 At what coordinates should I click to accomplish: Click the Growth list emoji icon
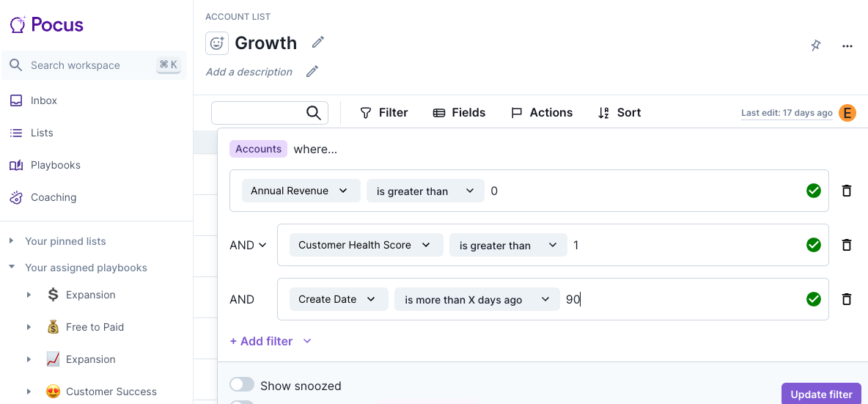pos(217,43)
